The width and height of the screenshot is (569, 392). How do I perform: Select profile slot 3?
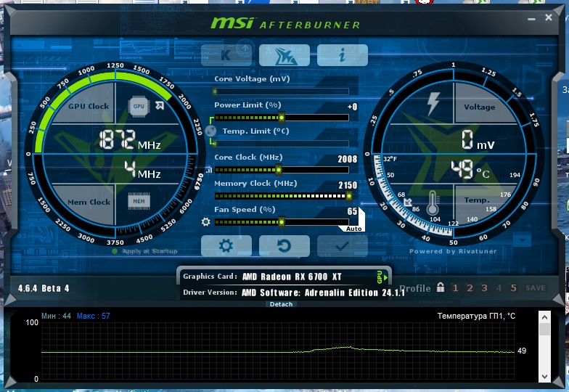484,287
